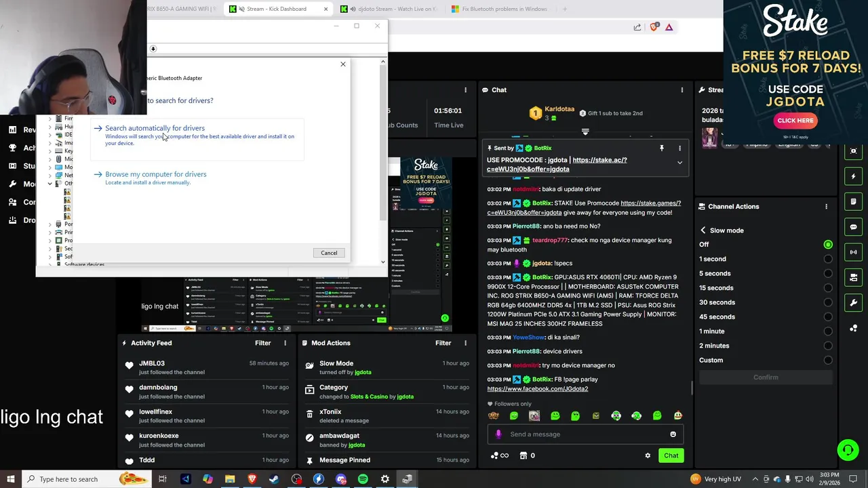Unpin the BotRix pinned message
This screenshot has height=488, width=868.
(x=662, y=148)
